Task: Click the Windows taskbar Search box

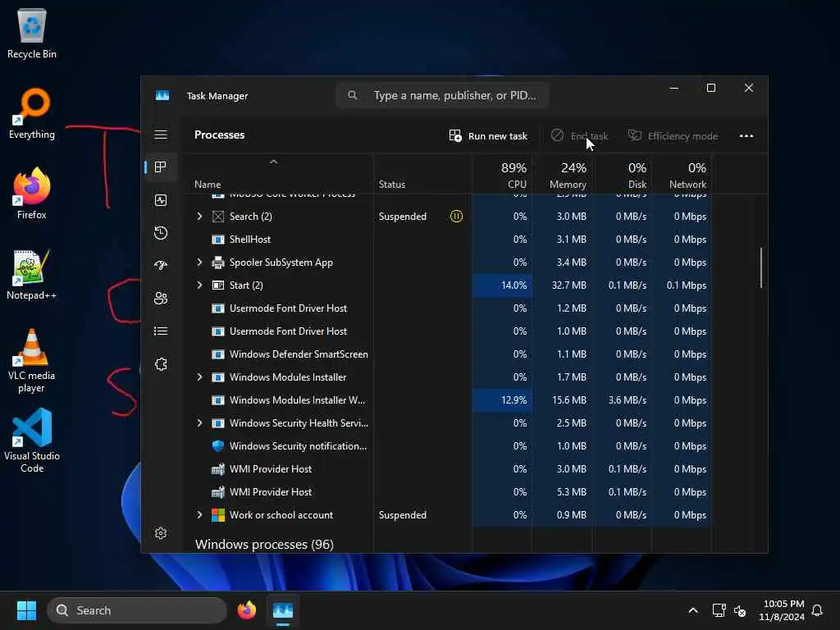Action: point(137,610)
